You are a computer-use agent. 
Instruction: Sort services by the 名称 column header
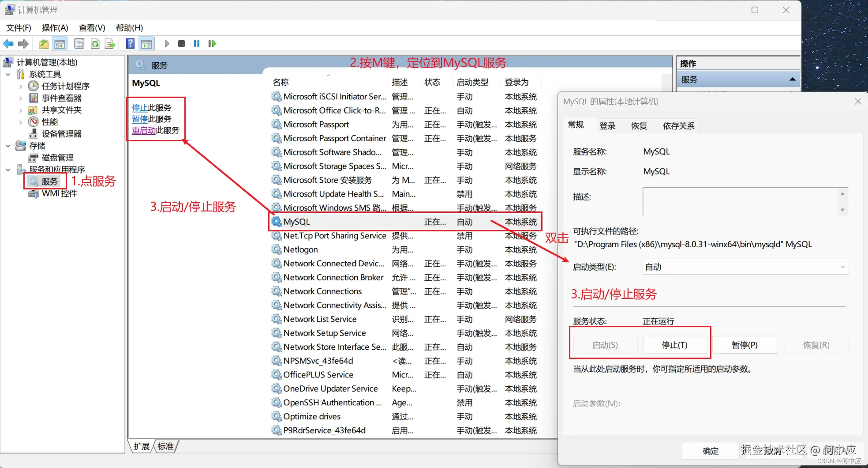point(329,82)
